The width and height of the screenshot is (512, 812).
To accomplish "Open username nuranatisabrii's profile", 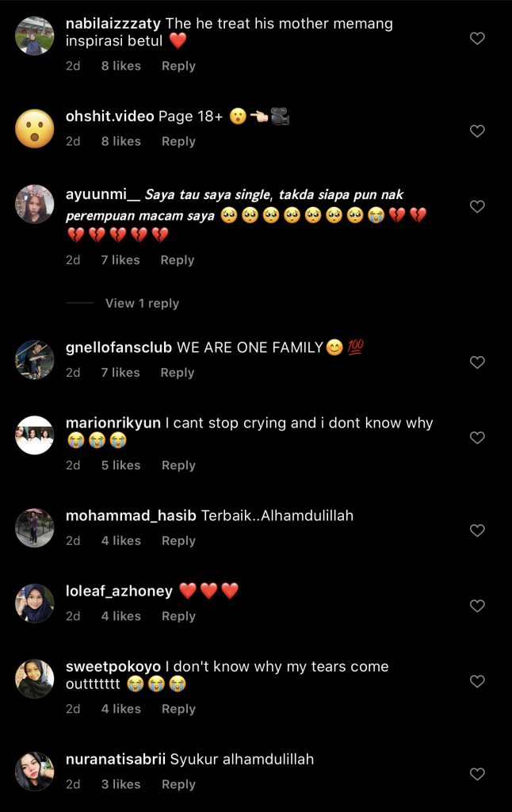I will [x=116, y=759].
